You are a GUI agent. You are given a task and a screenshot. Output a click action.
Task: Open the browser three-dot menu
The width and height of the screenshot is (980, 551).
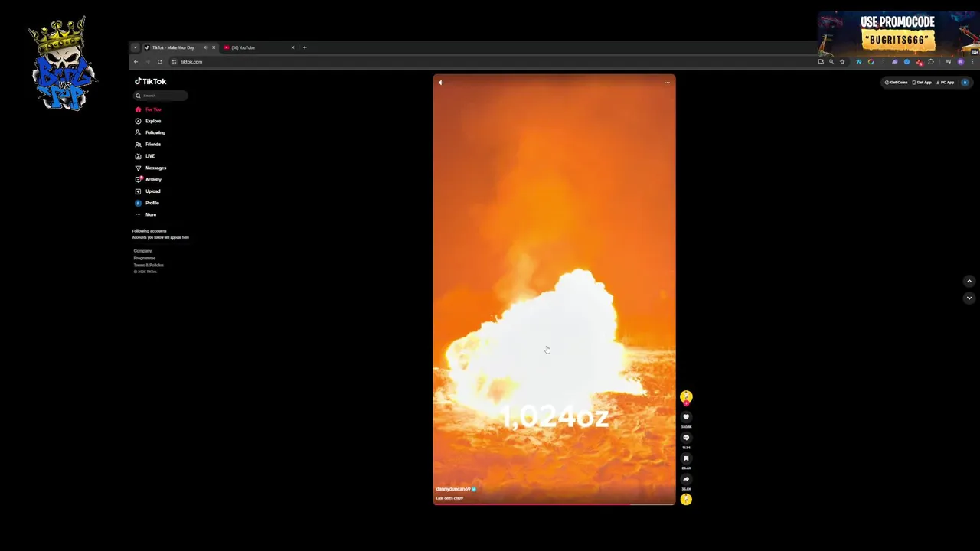[x=972, y=62]
